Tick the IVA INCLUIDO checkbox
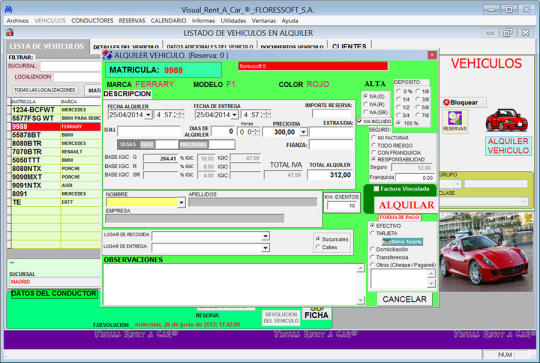The height and width of the screenshot is (363, 540). coord(360,121)
